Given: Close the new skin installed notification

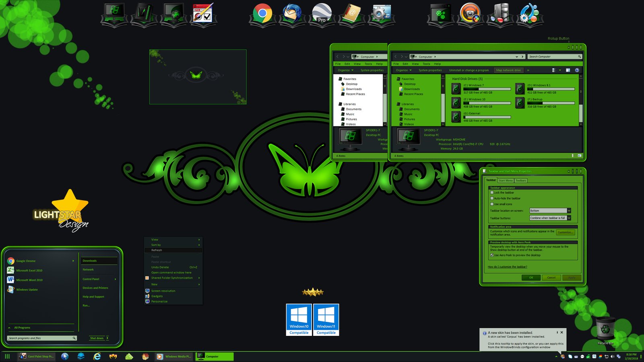Looking at the screenshot, I should pos(561,332).
